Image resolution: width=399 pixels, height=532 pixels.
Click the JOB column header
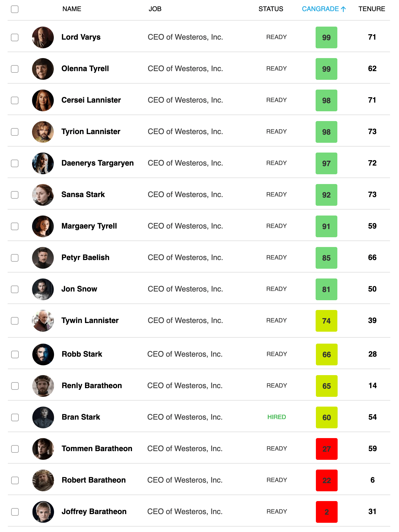[x=155, y=9]
